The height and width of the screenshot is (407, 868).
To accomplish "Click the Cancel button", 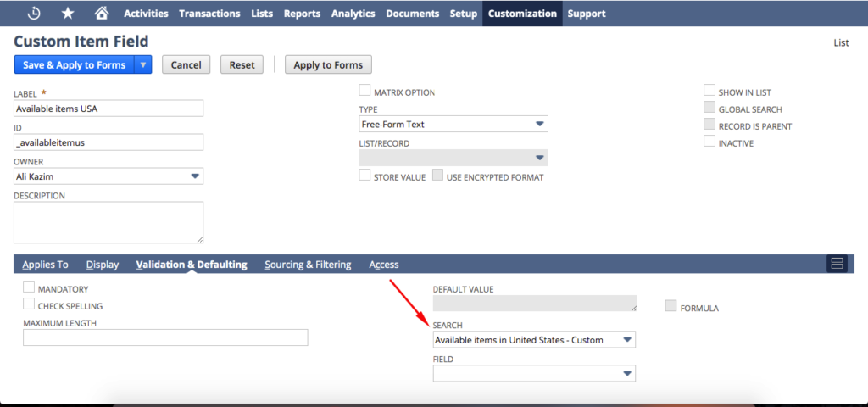I will click(x=186, y=64).
